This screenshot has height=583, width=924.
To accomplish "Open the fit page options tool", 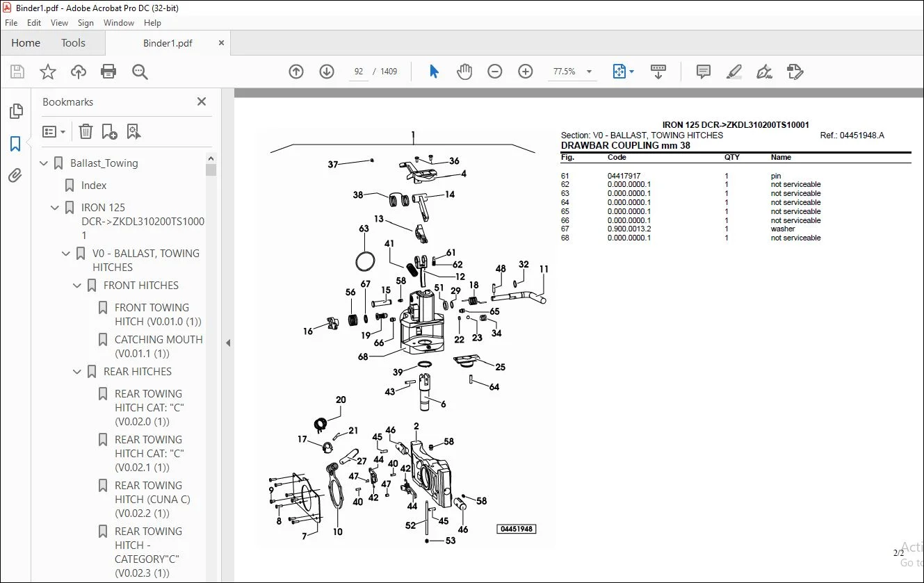I will (623, 72).
